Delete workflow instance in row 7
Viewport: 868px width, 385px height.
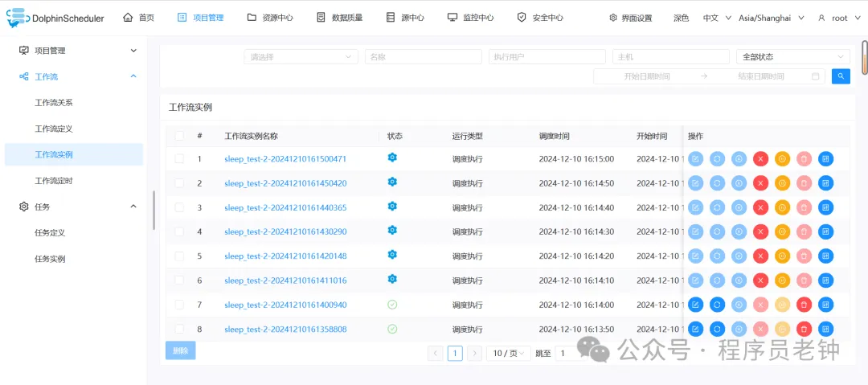pyautogui.click(x=804, y=305)
